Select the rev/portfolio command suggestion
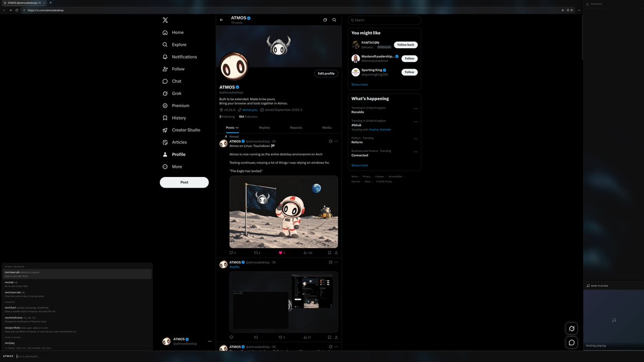Viewport: 644px width, 362px height. (77, 329)
